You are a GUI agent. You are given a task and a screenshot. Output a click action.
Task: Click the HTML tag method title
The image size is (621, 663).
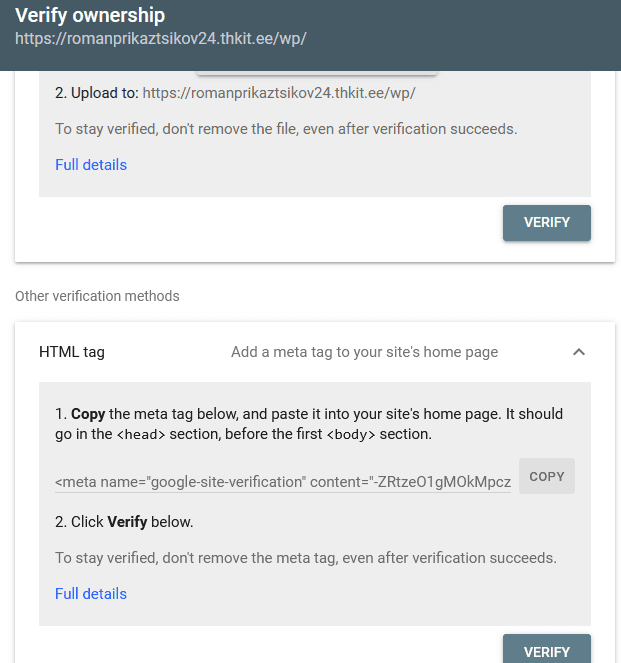[72, 352]
